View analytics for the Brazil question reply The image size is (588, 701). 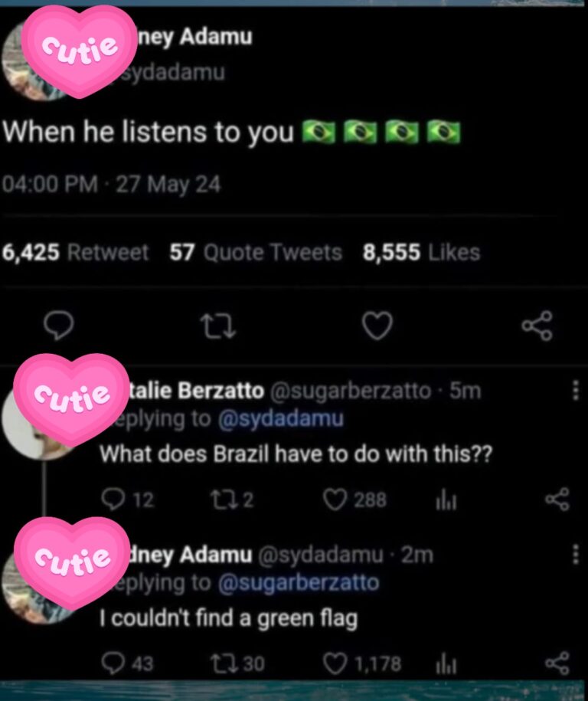click(x=446, y=500)
